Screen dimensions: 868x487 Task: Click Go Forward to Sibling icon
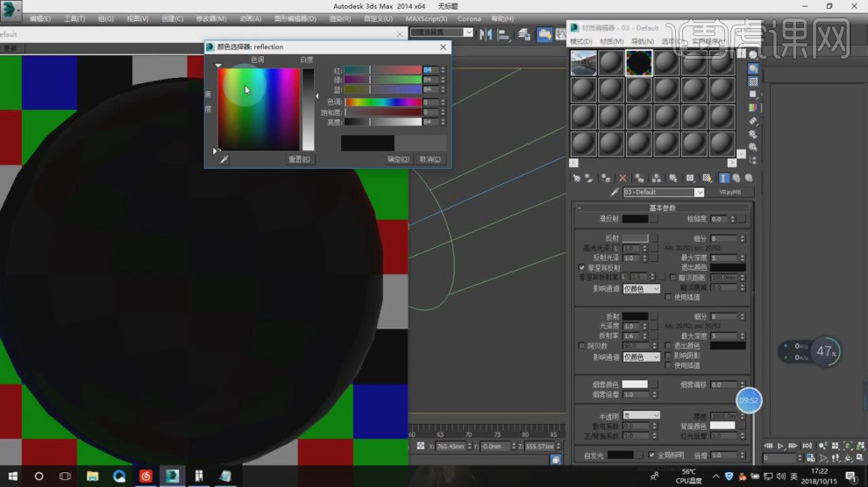[749, 178]
